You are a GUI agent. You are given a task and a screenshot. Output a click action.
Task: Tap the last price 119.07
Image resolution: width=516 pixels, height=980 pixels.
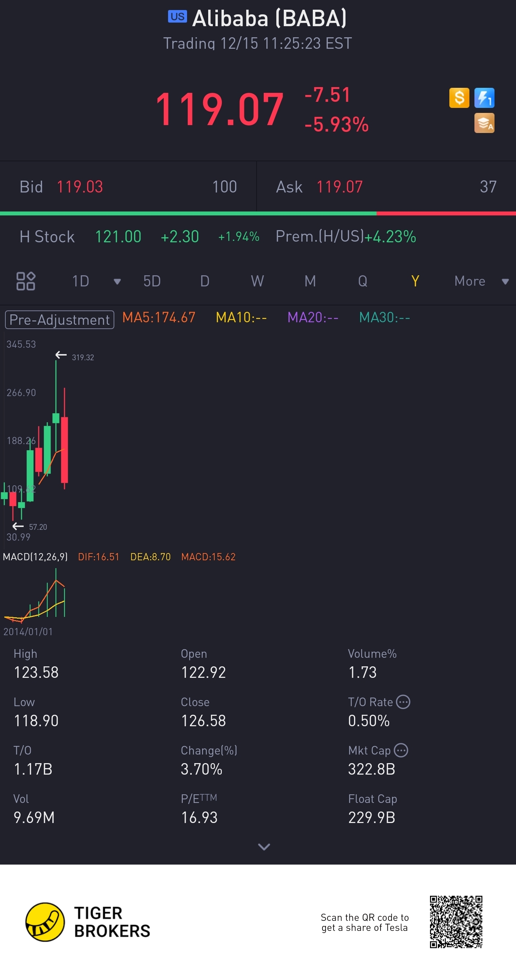[219, 110]
